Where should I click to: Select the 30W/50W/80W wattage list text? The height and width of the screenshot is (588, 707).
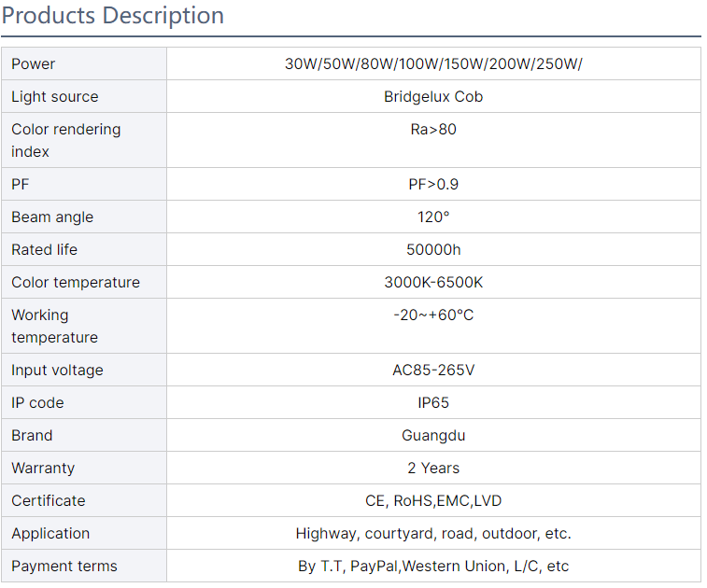(x=433, y=64)
